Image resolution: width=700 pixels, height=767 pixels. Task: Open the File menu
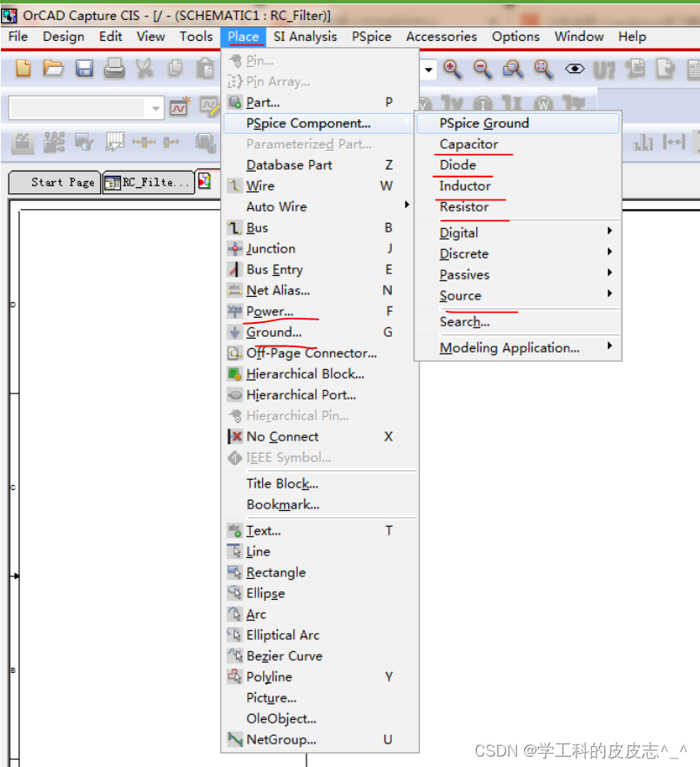coord(18,37)
